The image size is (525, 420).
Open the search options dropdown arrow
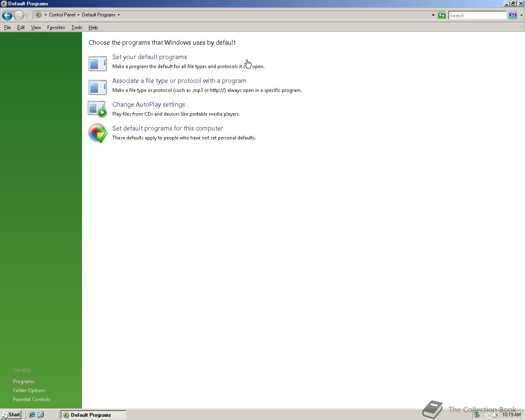[x=521, y=15]
